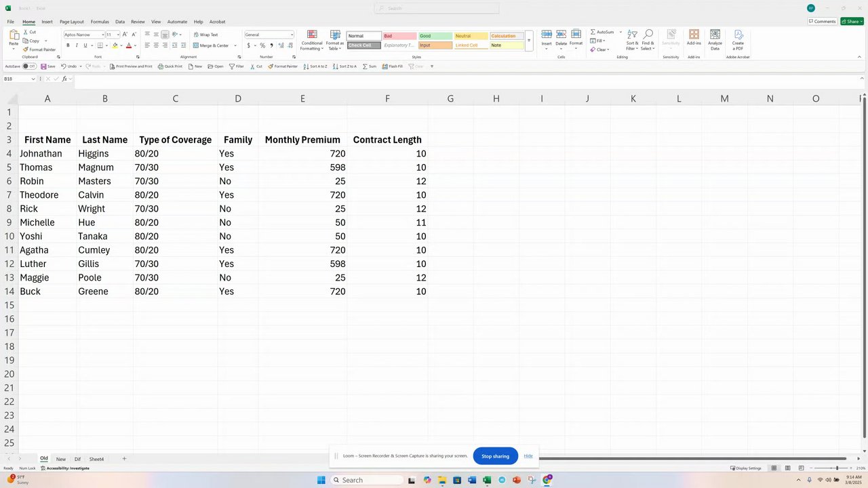
Task: Apply the yellow fill color
Action: pos(115,45)
